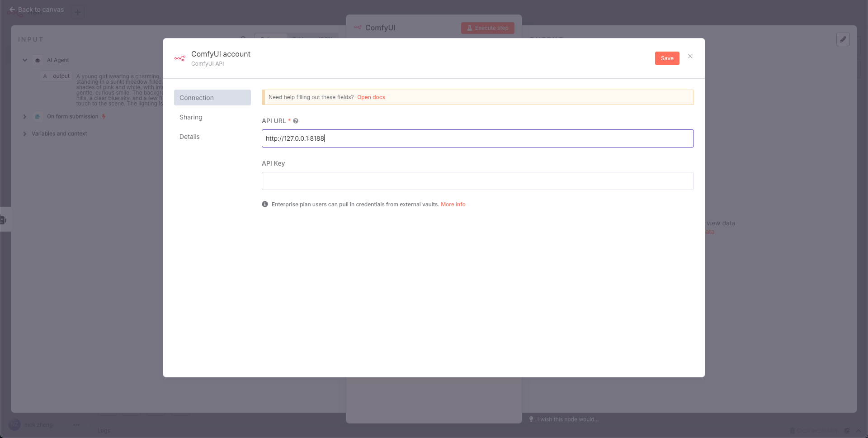
Task: Click the output field label in input panel
Action: point(61,76)
